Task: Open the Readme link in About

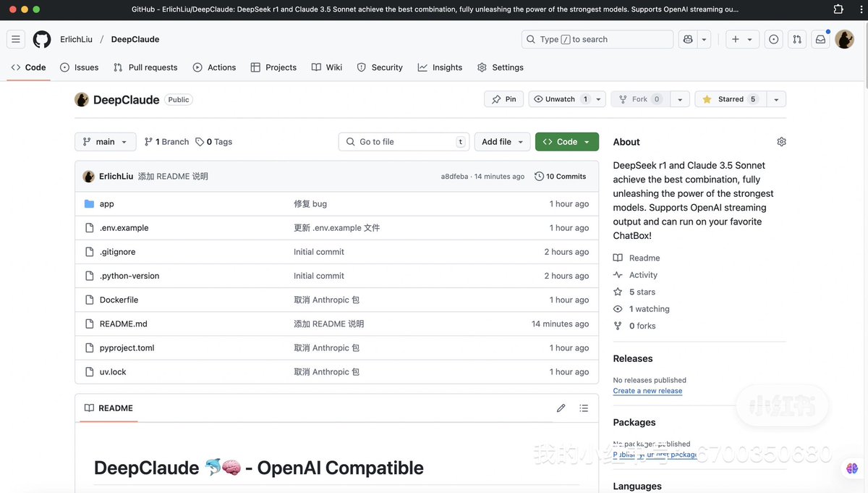Action: (637, 258)
